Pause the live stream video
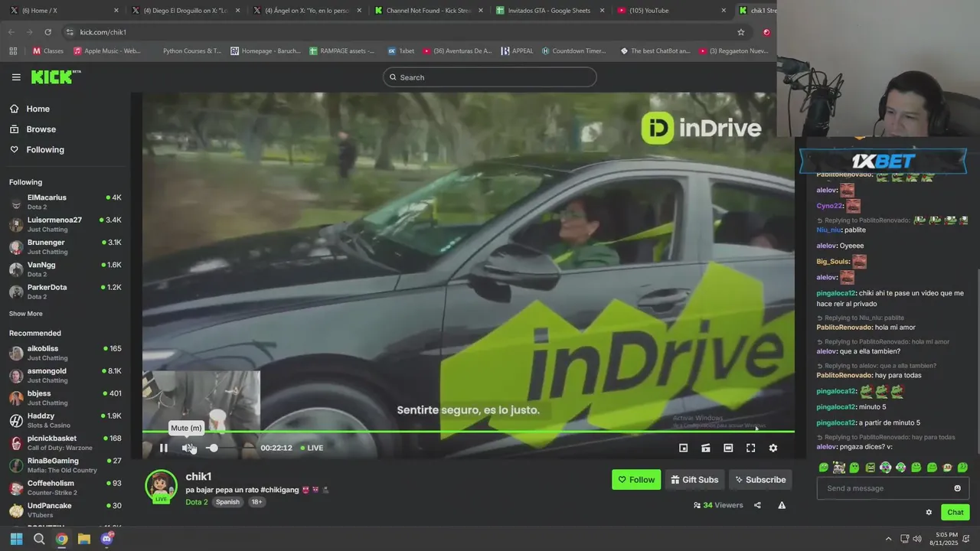Viewport: 980px width, 551px height. tap(163, 448)
